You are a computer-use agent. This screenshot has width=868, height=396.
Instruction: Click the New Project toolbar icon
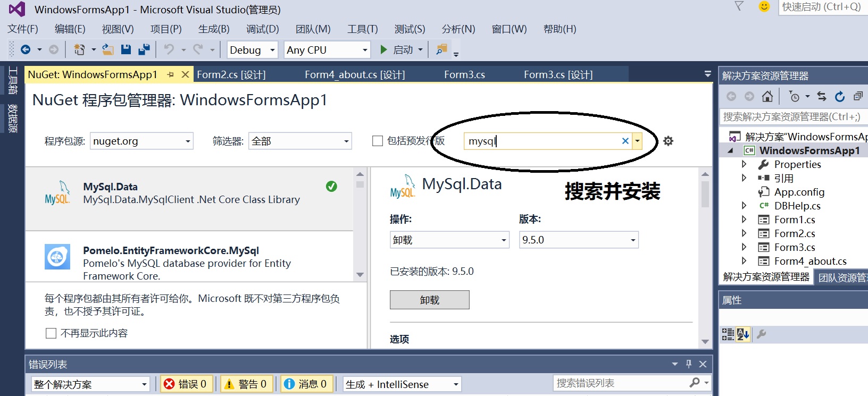click(79, 49)
